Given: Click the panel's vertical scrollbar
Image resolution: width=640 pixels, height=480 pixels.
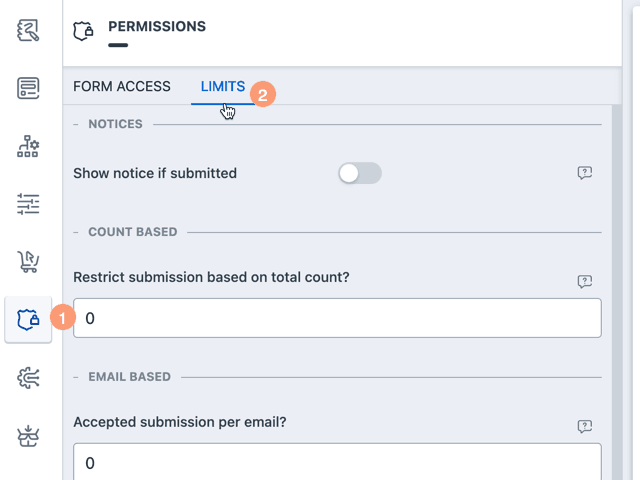Looking at the screenshot, I should [x=617, y=292].
